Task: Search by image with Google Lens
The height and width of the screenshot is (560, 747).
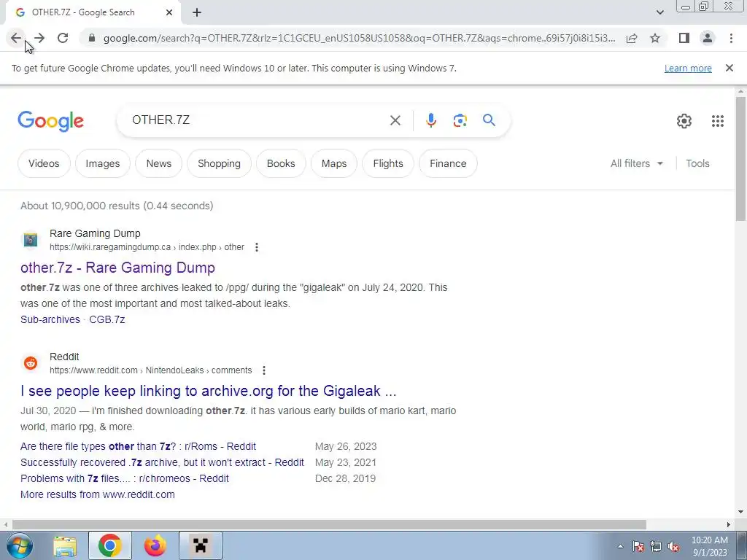Action: point(460,120)
